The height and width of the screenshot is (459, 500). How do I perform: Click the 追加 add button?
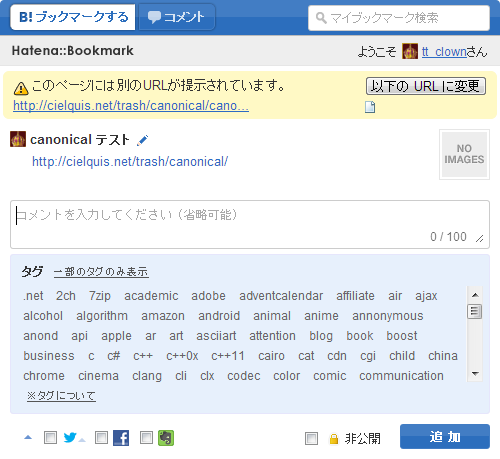[x=445, y=436]
